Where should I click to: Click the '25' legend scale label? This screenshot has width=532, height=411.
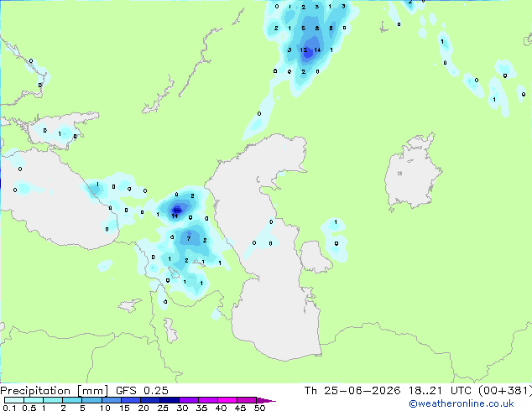click(x=163, y=408)
